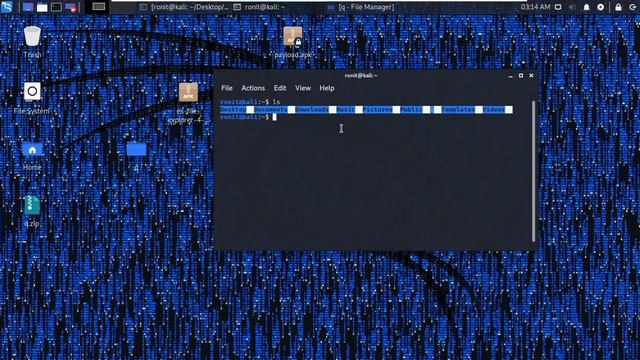Switch workspace using the panel workspace switcher
This screenshot has width=640, height=360.
[x=98, y=7]
